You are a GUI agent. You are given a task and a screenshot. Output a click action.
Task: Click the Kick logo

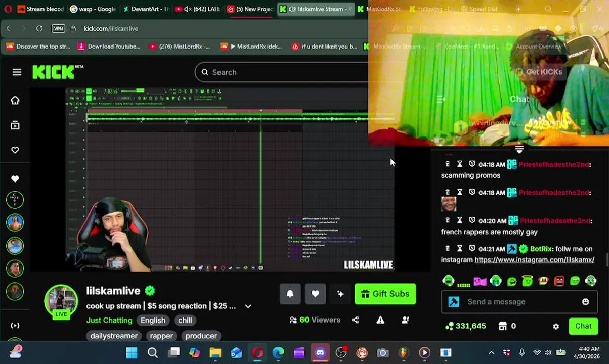pyautogui.click(x=57, y=72)
